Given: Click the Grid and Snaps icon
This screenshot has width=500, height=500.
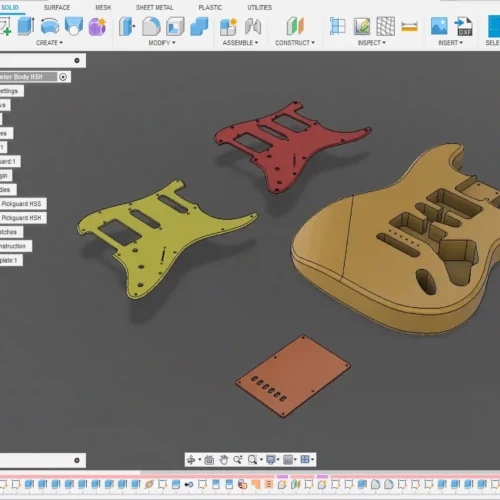Looking at the screenshot, I should 288,460.
